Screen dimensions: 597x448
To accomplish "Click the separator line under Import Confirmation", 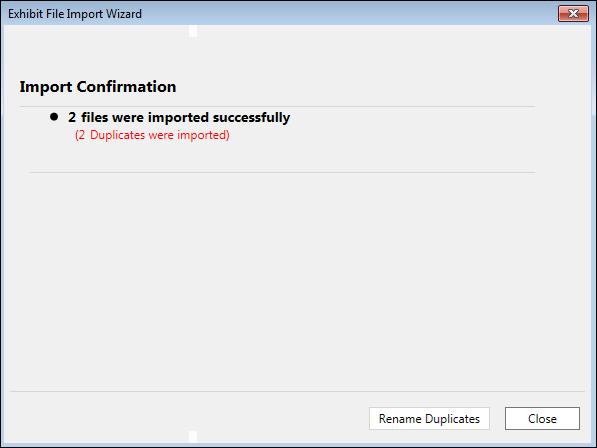I will point(277,106).
